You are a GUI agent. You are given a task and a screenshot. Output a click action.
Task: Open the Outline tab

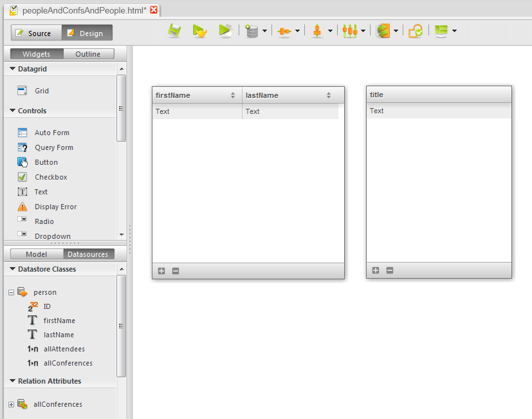(88, 54)
